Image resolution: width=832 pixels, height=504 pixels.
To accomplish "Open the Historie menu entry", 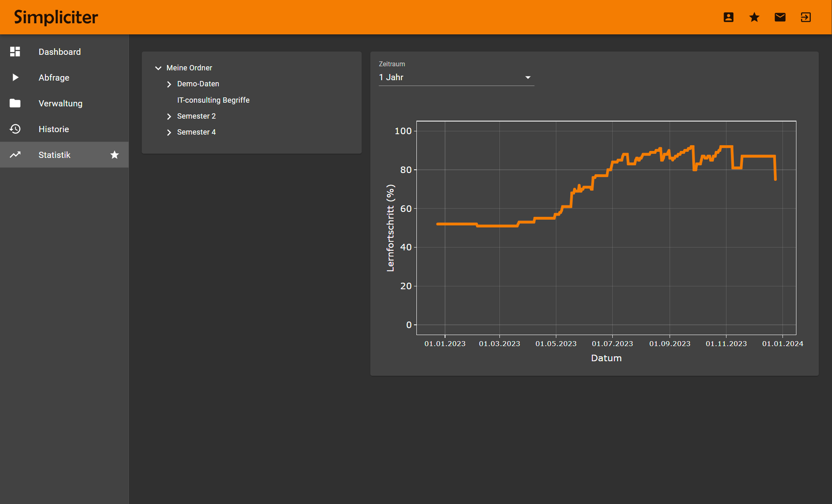I will pos(54,129).
